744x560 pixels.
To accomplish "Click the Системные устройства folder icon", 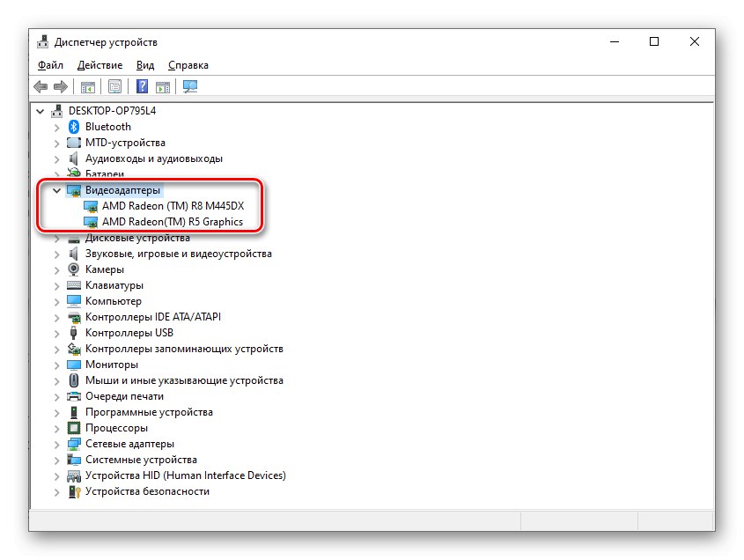I will click(x=74, y=460).
